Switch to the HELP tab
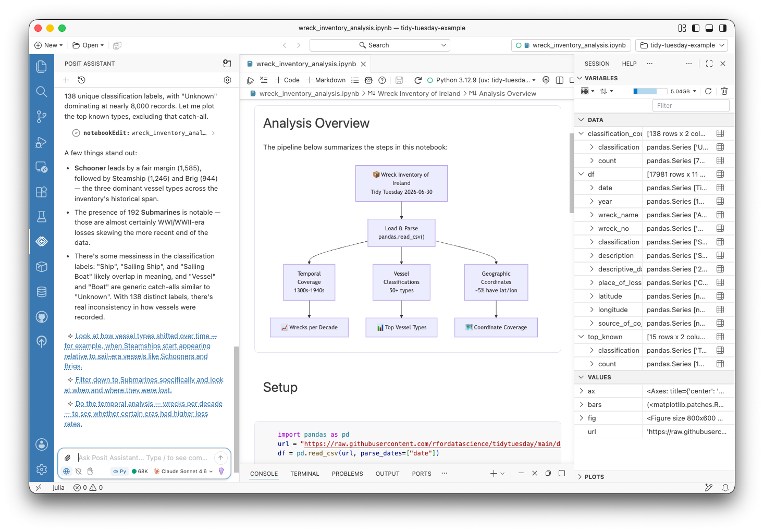764x532 pixels. (x=629, y=64)
